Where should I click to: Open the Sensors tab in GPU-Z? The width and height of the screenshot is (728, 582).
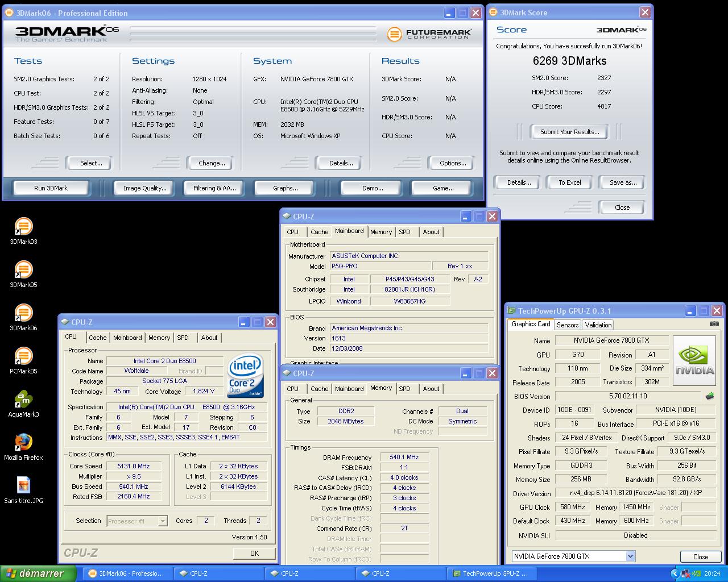tap(568, 325)
